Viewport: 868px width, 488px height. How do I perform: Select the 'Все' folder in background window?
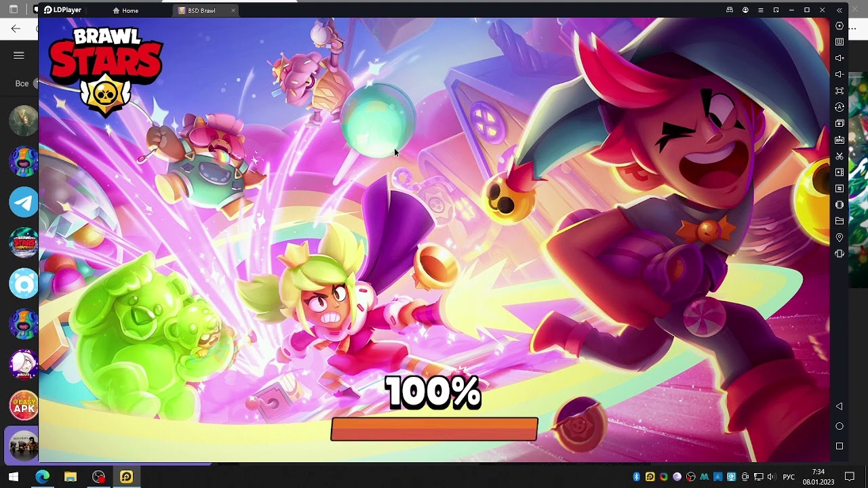22,83
